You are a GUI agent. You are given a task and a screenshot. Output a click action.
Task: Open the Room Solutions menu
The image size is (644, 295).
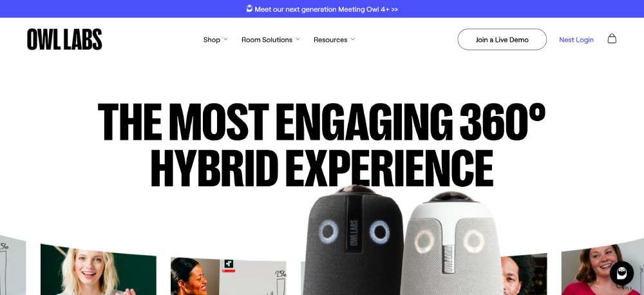coord(267,40)
